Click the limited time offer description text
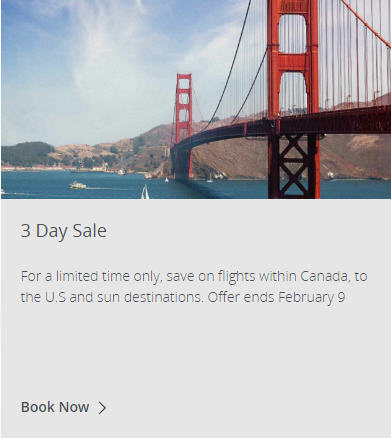Screen dimensions: 391x438 pos(194,287)
